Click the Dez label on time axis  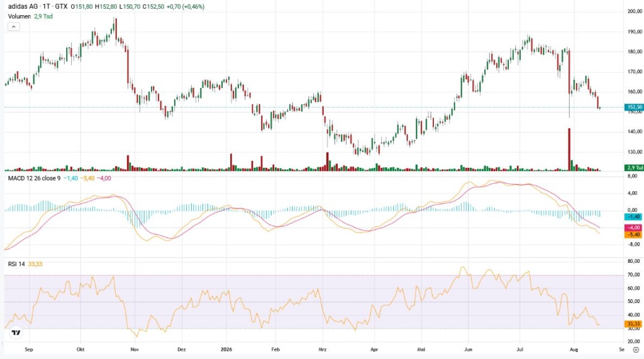click(182, 350)
